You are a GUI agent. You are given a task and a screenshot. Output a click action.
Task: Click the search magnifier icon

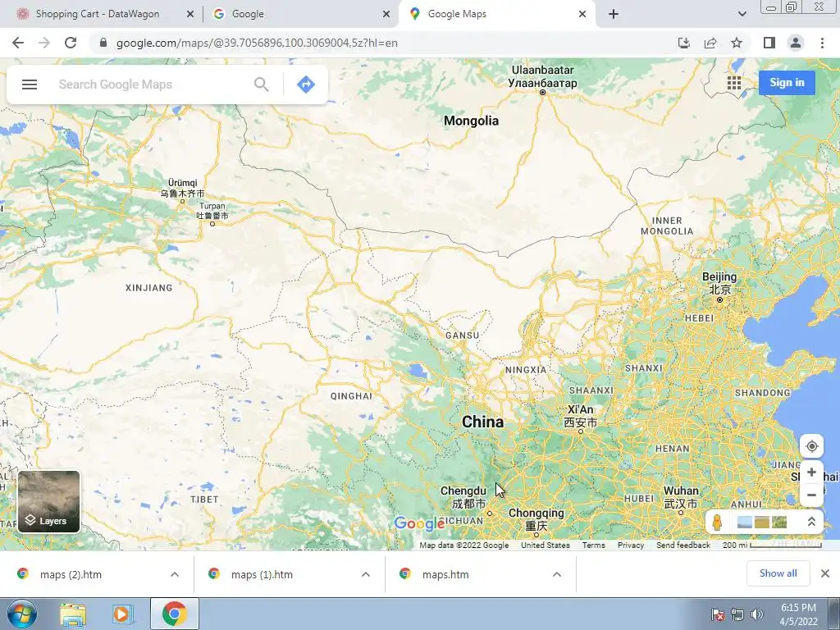262,84
